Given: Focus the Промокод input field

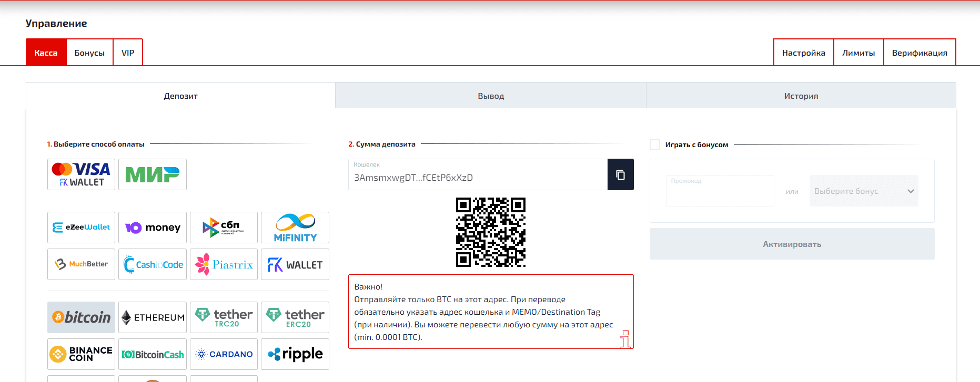Looking at the screenshot, I should coord(720,191).
